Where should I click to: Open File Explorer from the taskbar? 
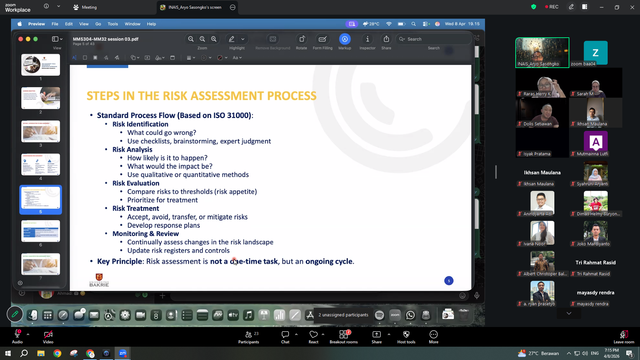(x=41, y=353)
